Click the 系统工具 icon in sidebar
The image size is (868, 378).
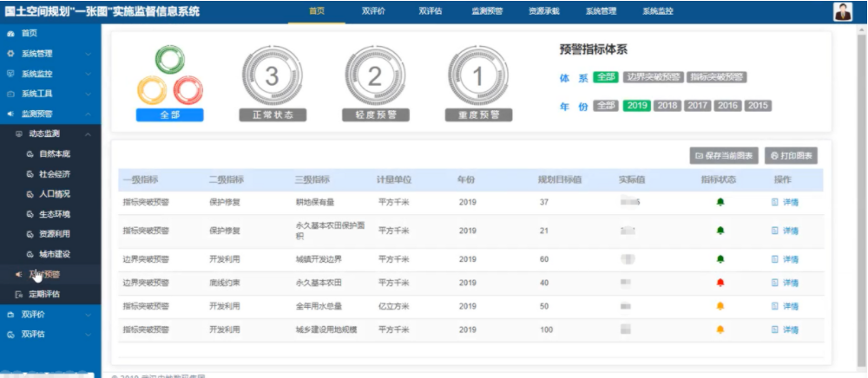point(10,94)
